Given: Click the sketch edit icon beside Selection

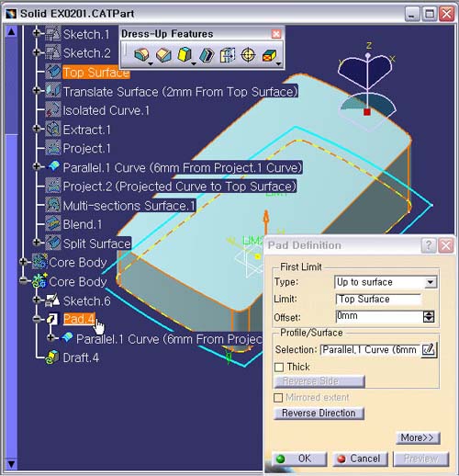Looking at the screenshot, I should coord(429,349).
